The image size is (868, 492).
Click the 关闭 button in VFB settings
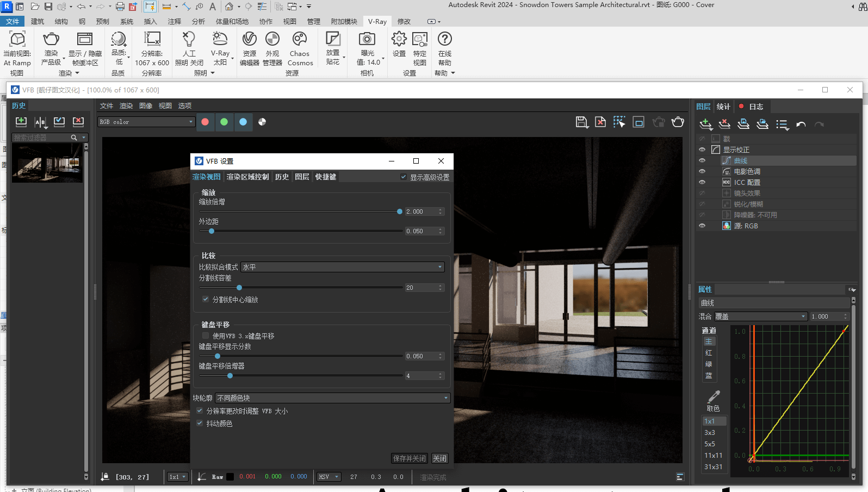tap(440, 458)
